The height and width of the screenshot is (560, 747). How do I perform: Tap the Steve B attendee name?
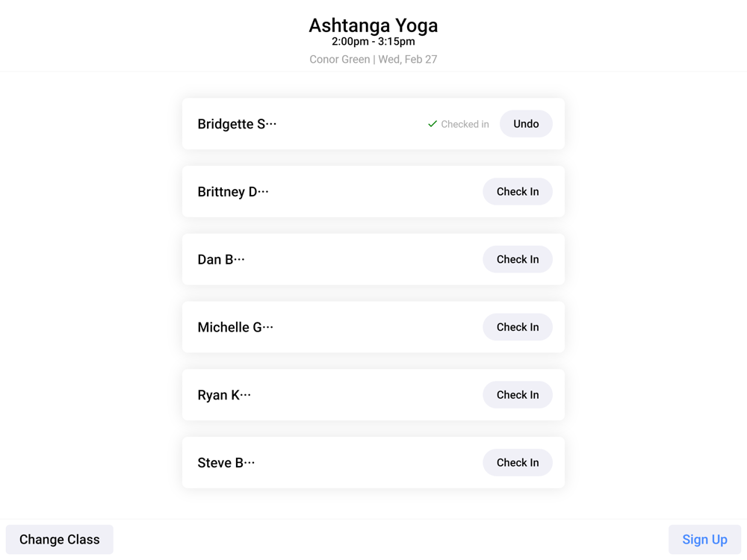[226, 463]
